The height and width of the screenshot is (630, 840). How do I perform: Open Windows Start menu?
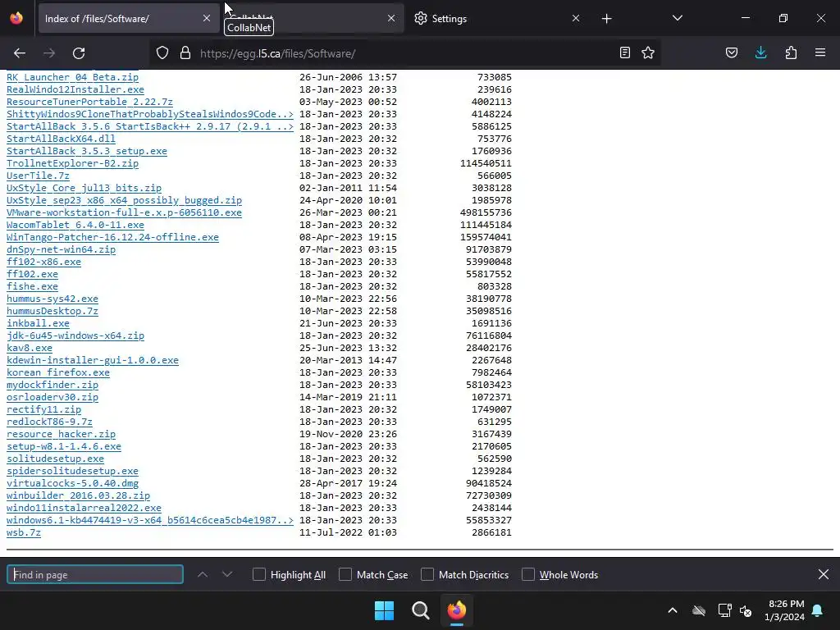pos(384,610)
